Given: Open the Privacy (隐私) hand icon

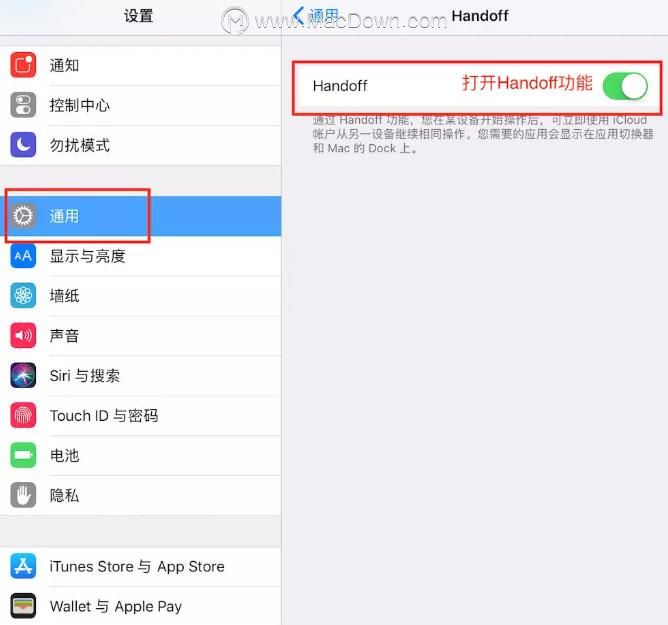Looking at the screenshot, I should [x=23, y=495].
